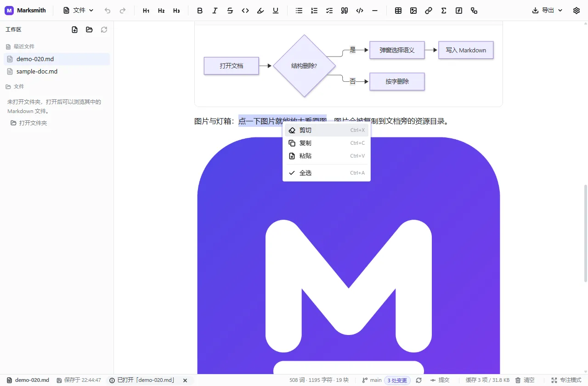Insert a diagram from the toolbar

[474, 11]
